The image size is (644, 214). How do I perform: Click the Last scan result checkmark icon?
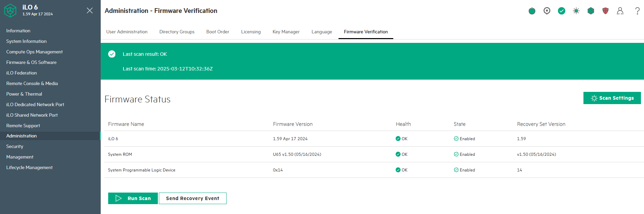click(112, 54)
